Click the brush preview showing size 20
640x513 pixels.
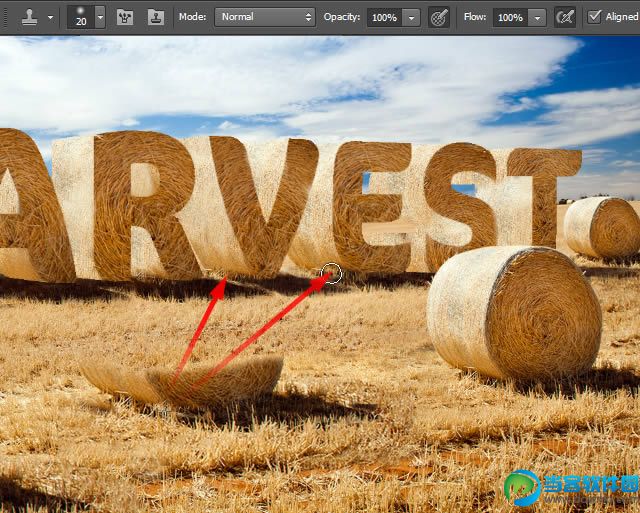coord(81,17)
